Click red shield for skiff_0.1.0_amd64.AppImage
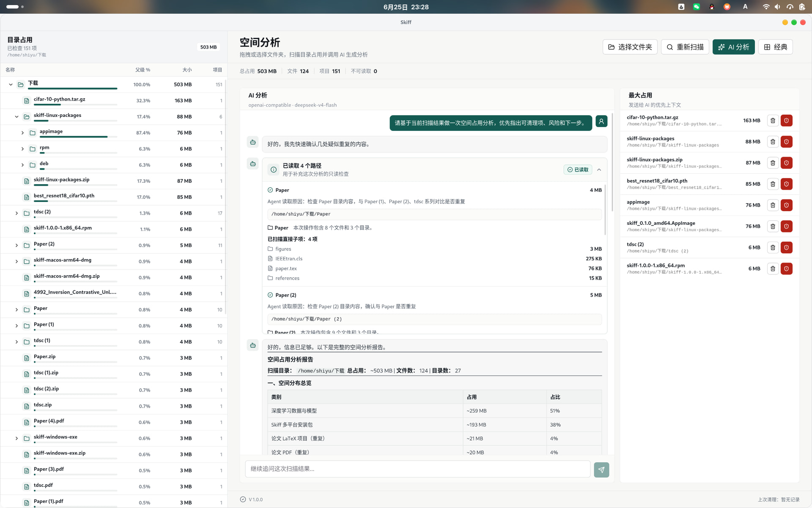This screenshot has width=812, height=508. 786,226
